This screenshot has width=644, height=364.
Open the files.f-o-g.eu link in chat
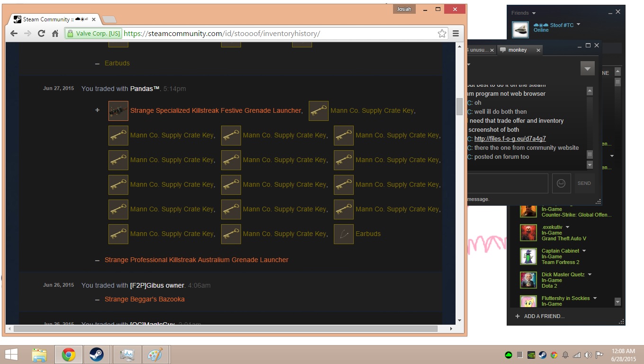coord(510,139)
